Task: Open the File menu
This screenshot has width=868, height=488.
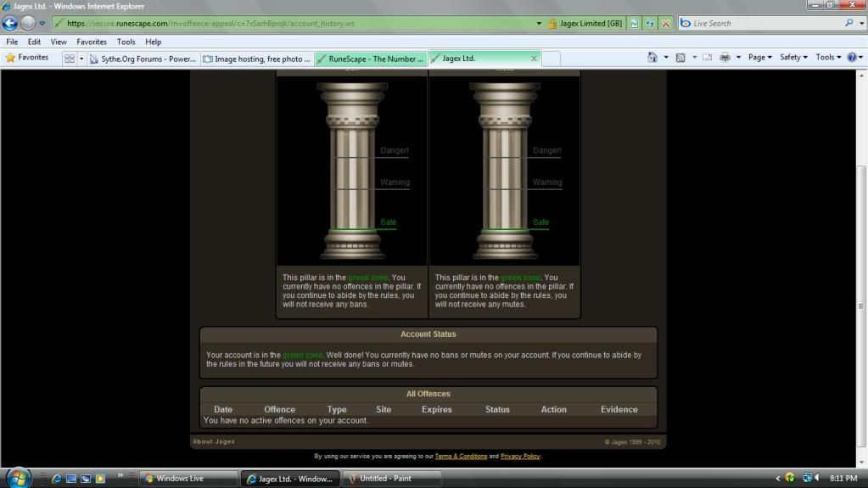Action: 12,42
